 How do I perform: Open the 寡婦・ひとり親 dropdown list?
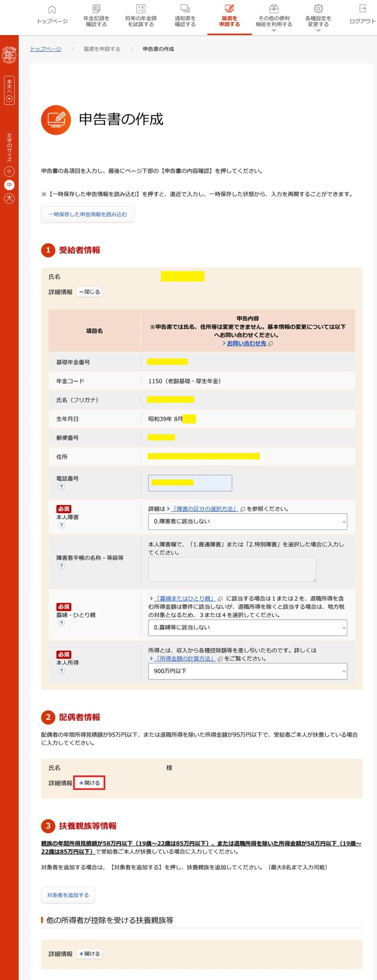[247, 627]
